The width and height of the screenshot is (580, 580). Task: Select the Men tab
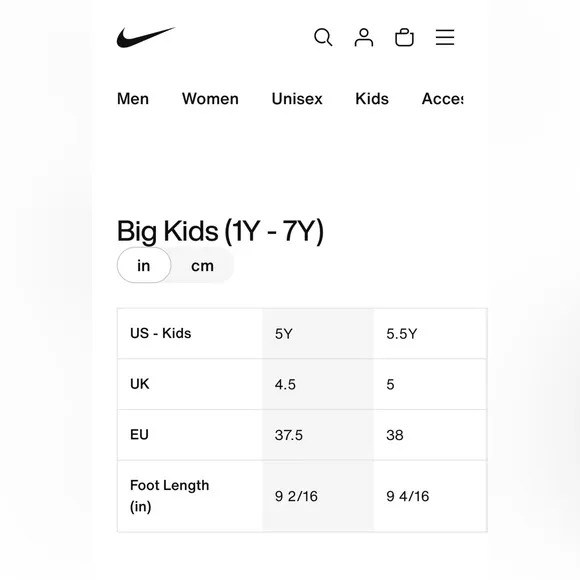coord(133,99)
